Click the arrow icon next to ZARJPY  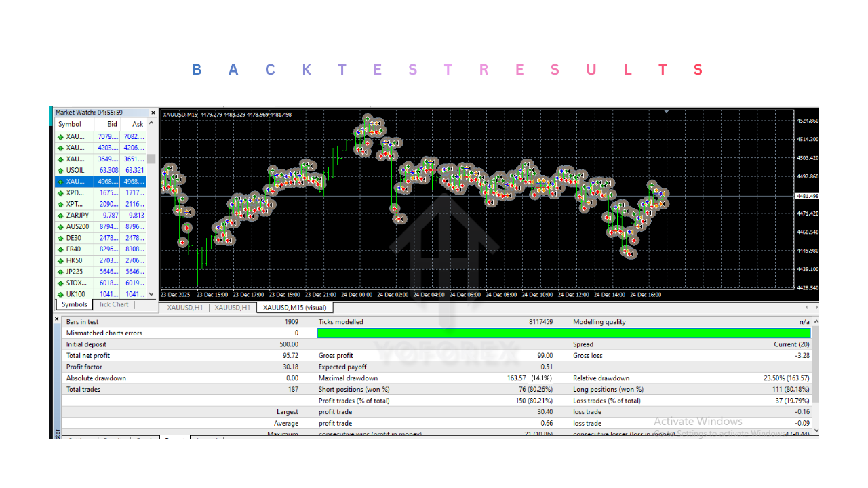[60, 216]
